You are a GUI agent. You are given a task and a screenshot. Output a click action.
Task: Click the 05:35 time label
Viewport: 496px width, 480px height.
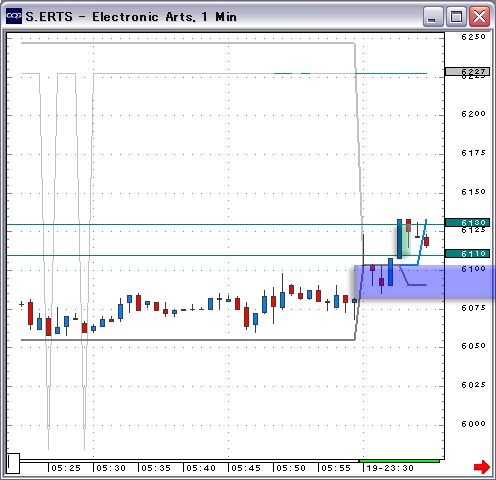click(x=156, y=468)
